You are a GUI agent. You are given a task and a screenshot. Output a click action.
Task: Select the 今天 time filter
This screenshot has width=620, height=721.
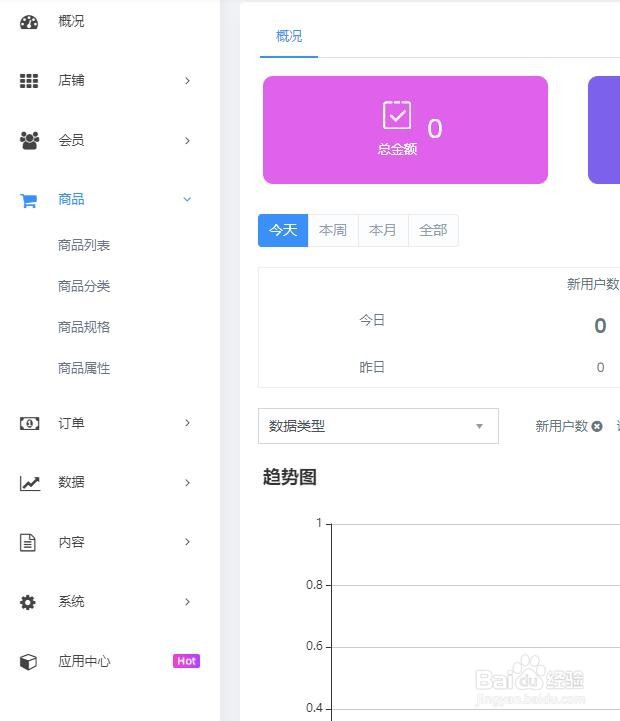point(283,230)
